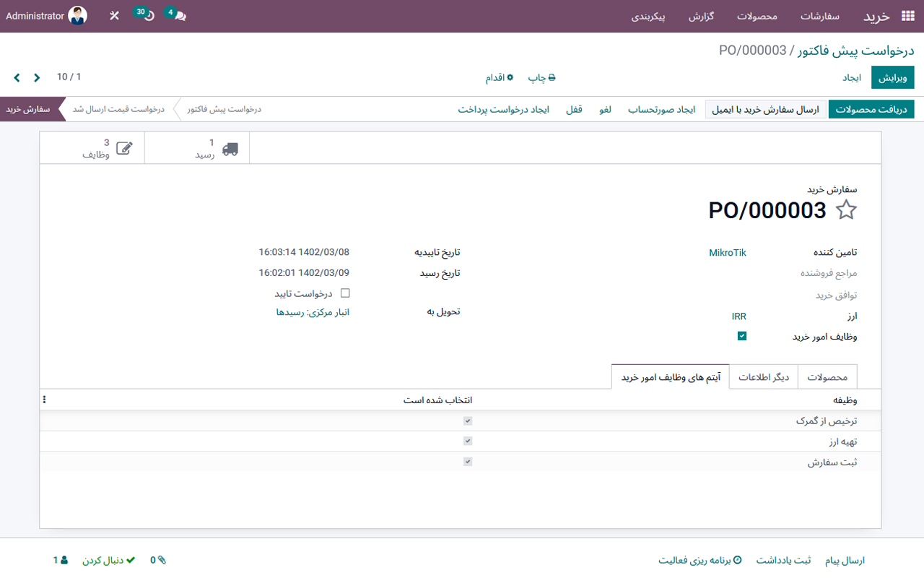Click the debug wrench icon in the top bar
The height and width of the screenshot is (578, 924).
click(x=113, y=14)
